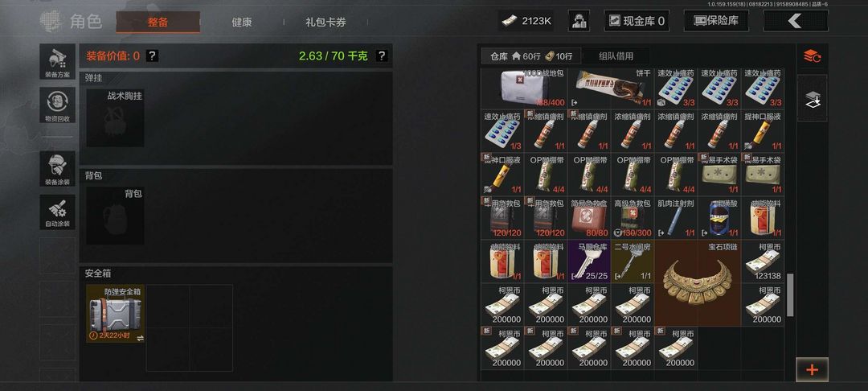Image resolution: width=868 pixels, height=391 pixels.
Task: Select the 组队借用 stash tab
Action: [x=616, y=56]
